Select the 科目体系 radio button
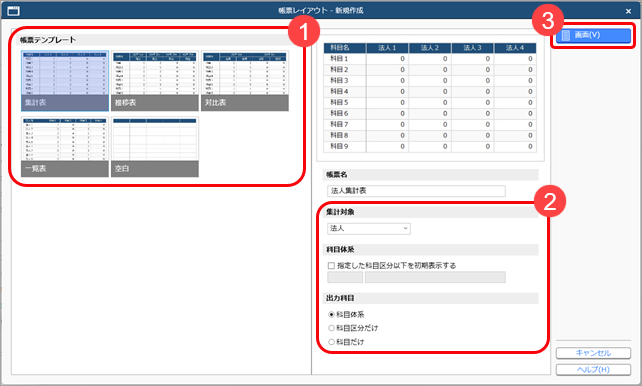Viewport: 642px width, 386px height. [x=331, y=315]
